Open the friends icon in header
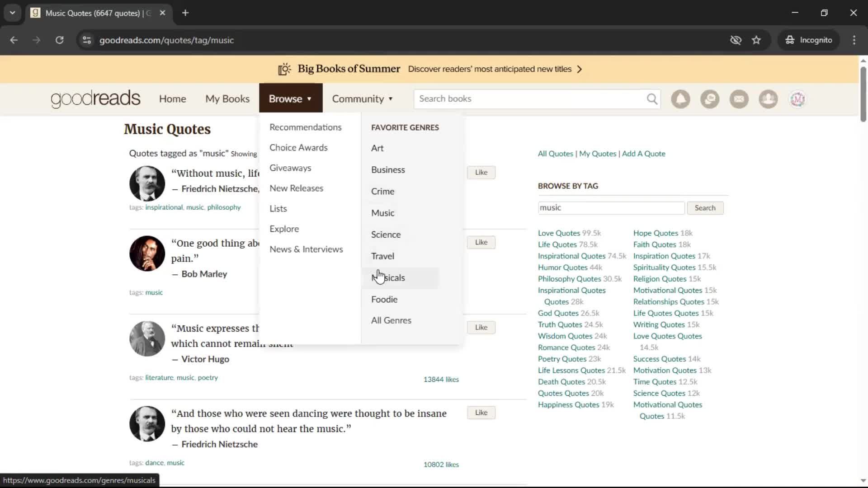The image size is (868, 488). tap(768, 99)
